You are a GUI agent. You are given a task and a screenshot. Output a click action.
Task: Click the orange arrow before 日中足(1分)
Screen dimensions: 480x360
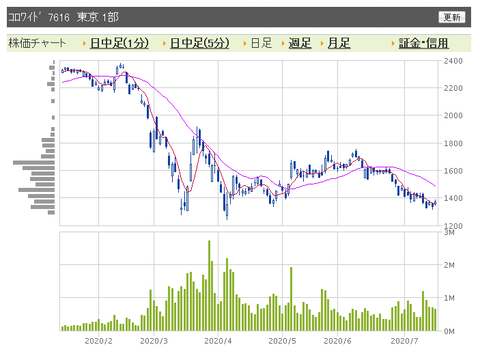pos(85,44)
